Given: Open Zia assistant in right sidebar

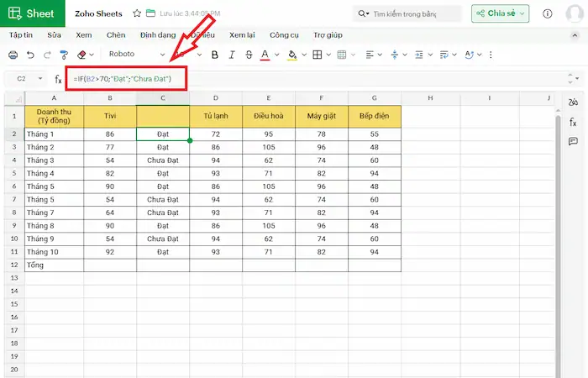Looking at the screenshot, I should [x=573, y=102].
